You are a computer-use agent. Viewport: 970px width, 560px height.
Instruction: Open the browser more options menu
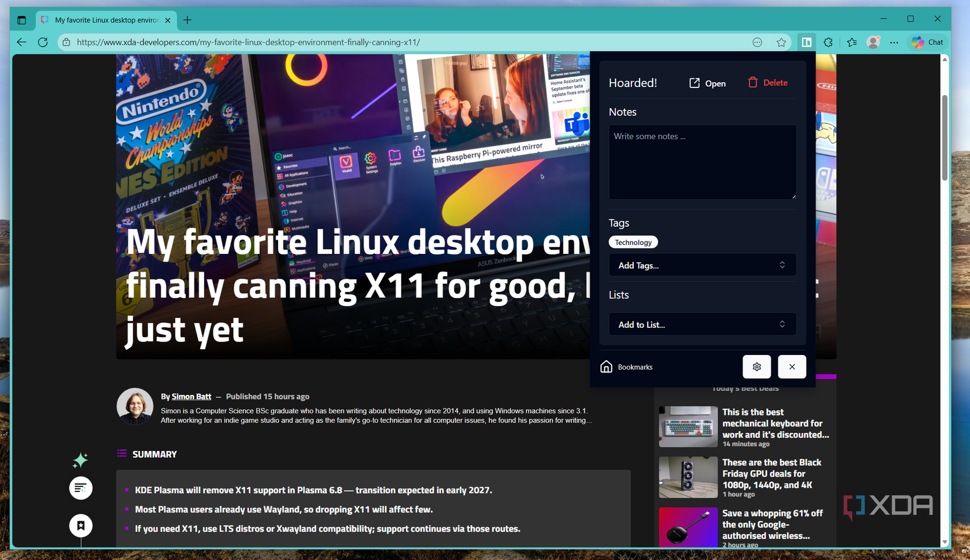[x=895, y=42]
